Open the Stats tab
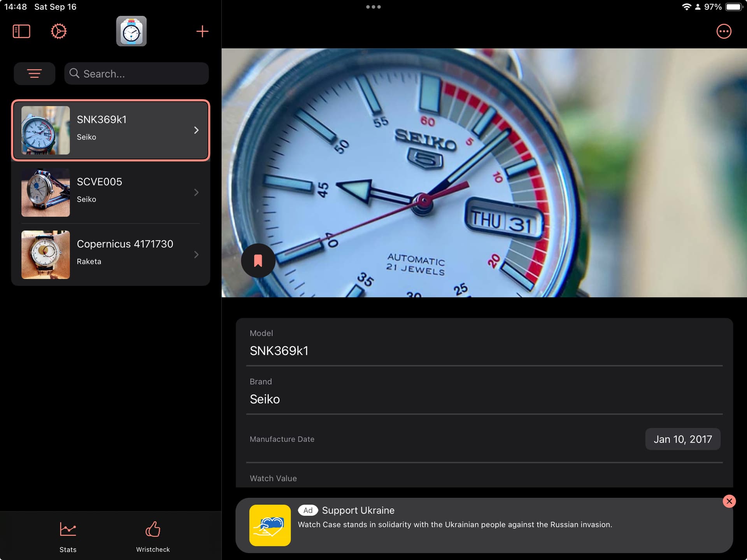 [x=68, y=537]
